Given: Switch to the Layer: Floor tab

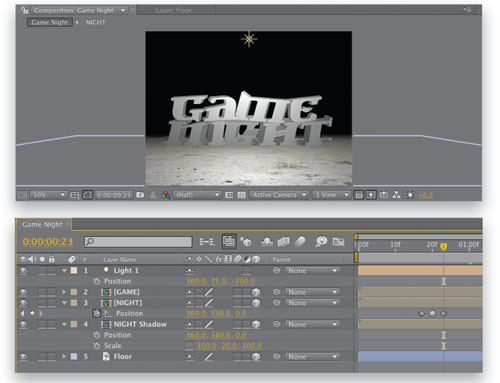Looking at the screenshot, I should [x=173, y=11].
